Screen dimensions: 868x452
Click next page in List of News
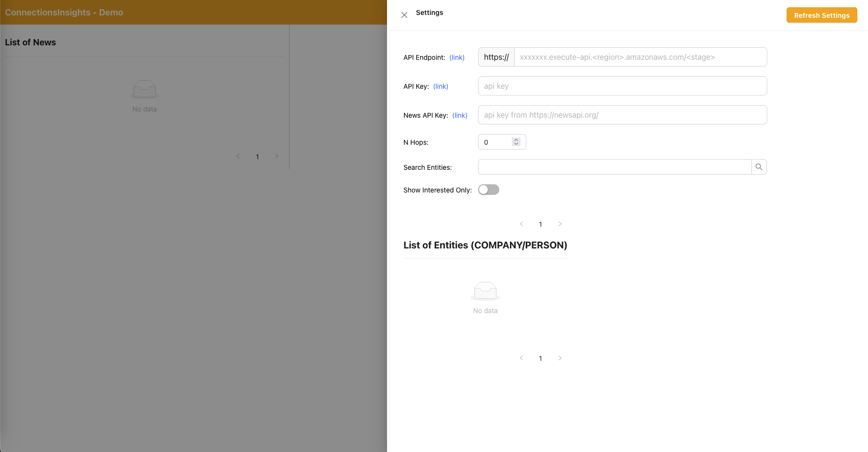point(277,156)
